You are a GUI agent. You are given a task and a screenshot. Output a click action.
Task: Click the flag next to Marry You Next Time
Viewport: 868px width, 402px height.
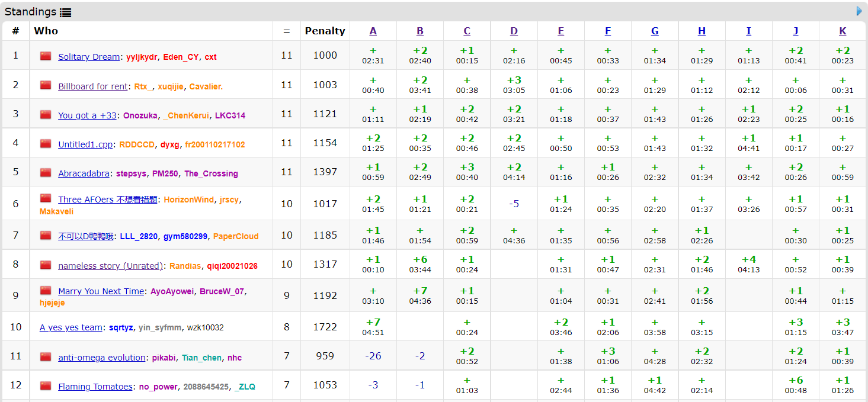pyautogui.click(x=46, y=290)
